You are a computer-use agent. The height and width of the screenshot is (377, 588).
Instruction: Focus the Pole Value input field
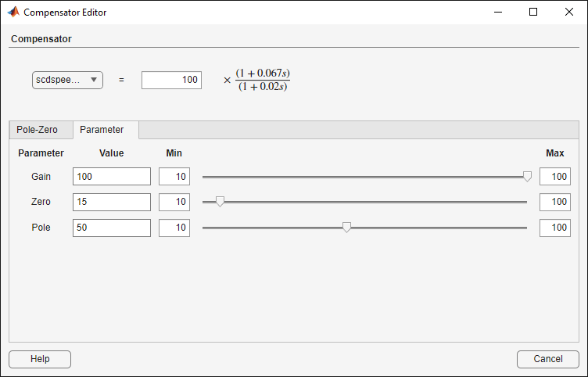coord(111,228)
